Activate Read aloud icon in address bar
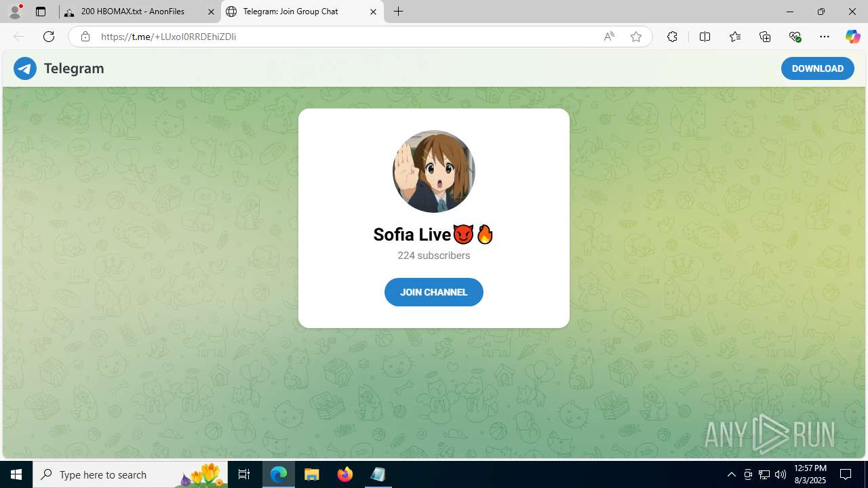Screen dimensions: 868x488 [x=609, y=37]
